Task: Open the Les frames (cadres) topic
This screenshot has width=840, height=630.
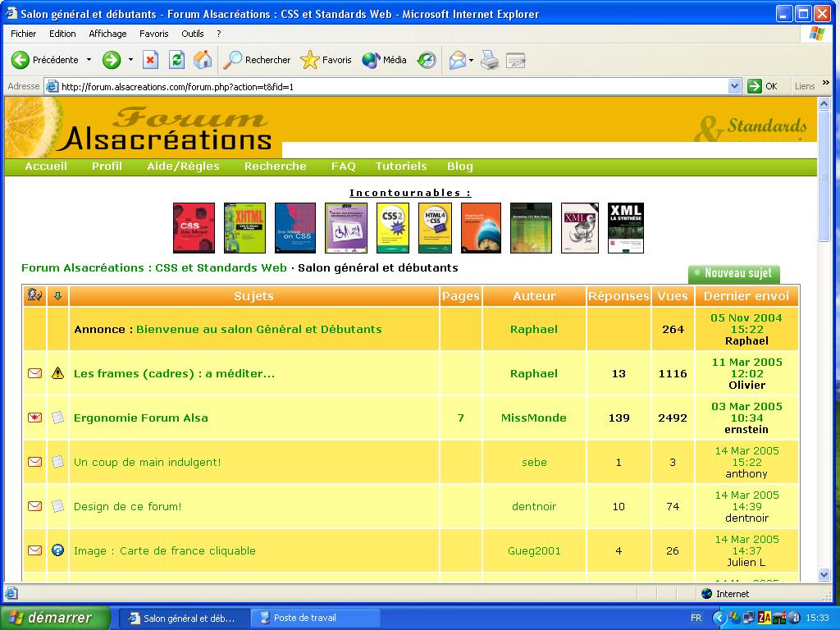Action: (x=174, y=374)
